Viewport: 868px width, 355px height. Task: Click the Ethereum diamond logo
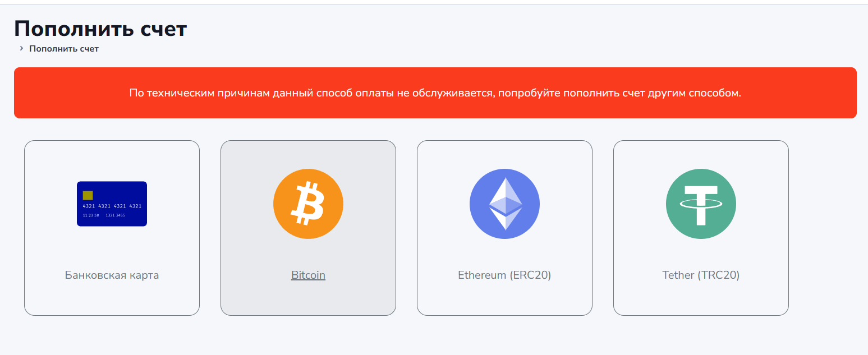504,204
